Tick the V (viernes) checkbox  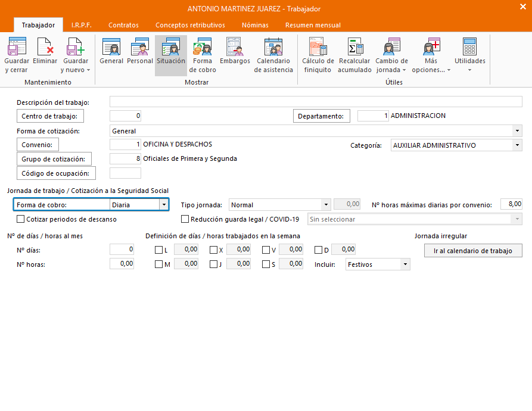pyautogui.click(x=266, y=250)
